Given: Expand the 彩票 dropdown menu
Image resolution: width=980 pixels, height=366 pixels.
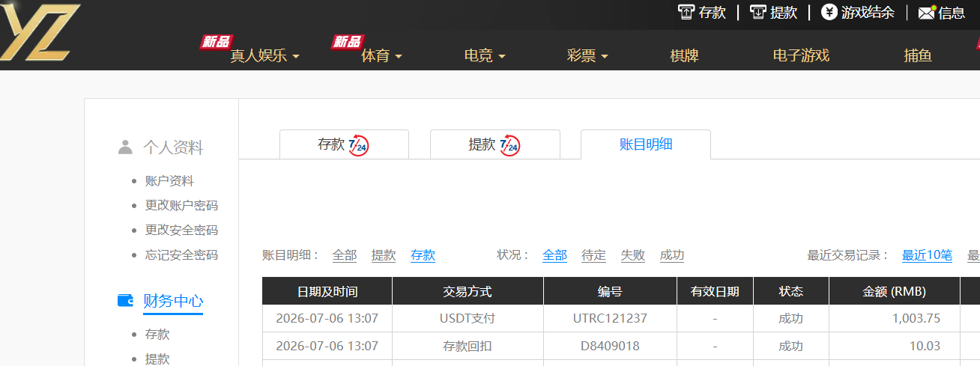Looking at the screenshot, I should pyautogui.click(x=587, y=55).
